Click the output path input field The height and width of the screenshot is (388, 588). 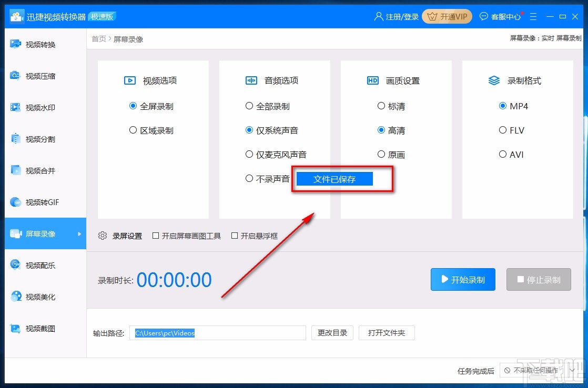[x=217, y=333]
